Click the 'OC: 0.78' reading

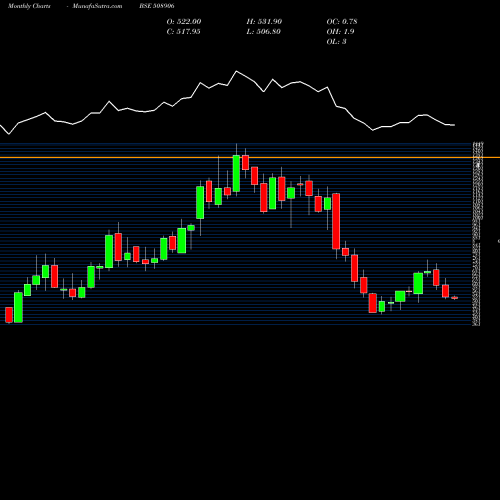pyautogui.click(x=342, y=21)
